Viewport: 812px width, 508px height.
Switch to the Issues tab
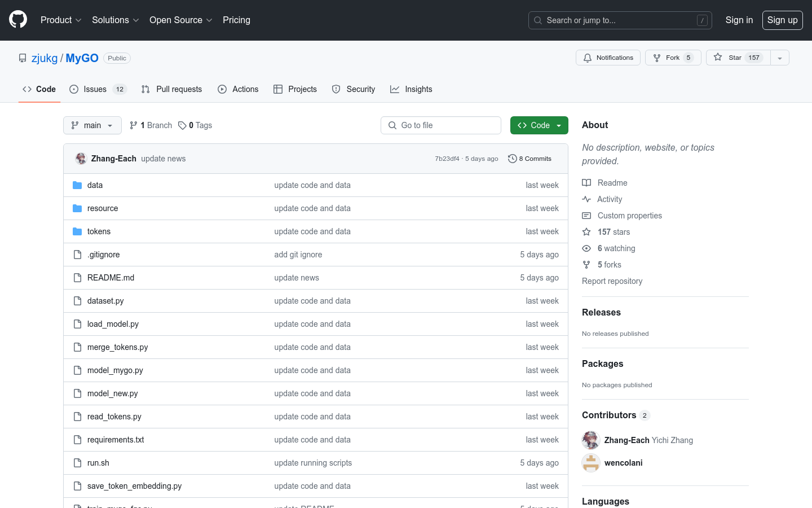(98, 89)
